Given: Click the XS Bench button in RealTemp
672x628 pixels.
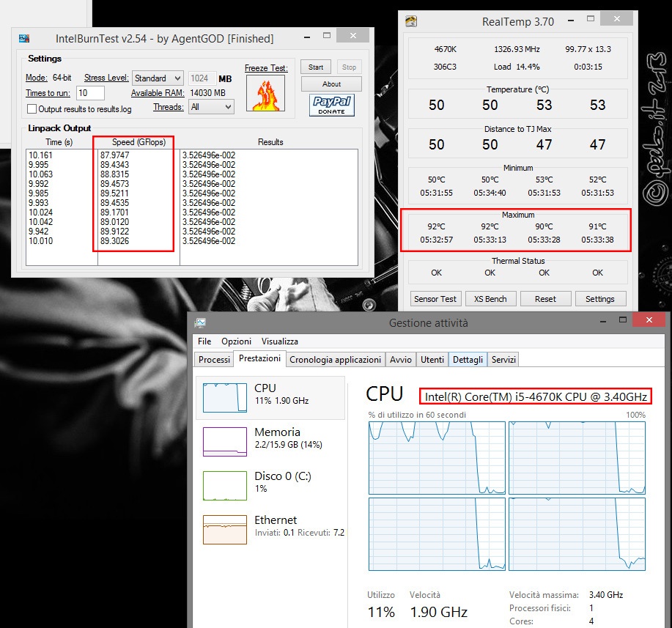Looking at the screenshot, I should click(x=490, y=299).
